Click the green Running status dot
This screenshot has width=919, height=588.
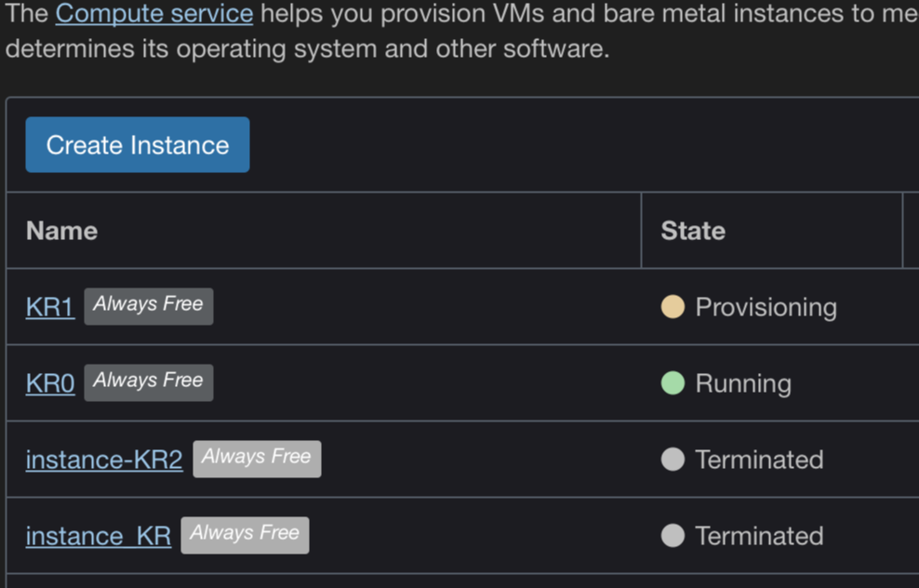click(x=673, y=383)
